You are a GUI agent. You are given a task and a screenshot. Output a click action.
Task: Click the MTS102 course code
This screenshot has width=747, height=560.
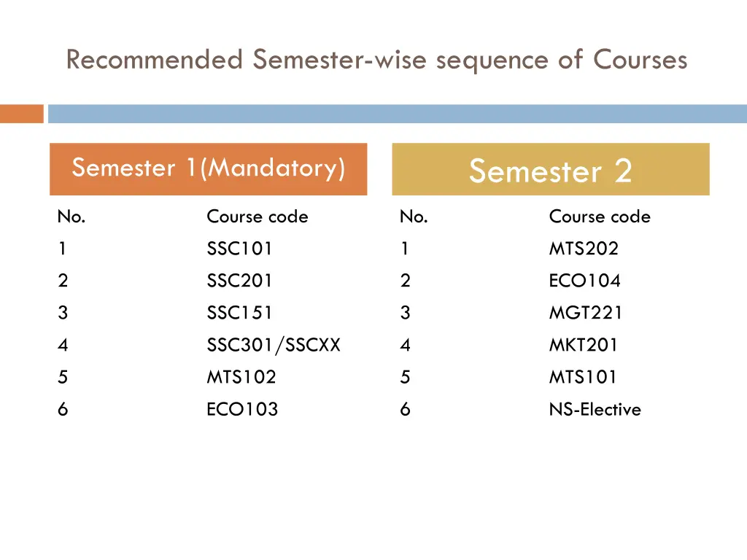(x=241, y=377)
